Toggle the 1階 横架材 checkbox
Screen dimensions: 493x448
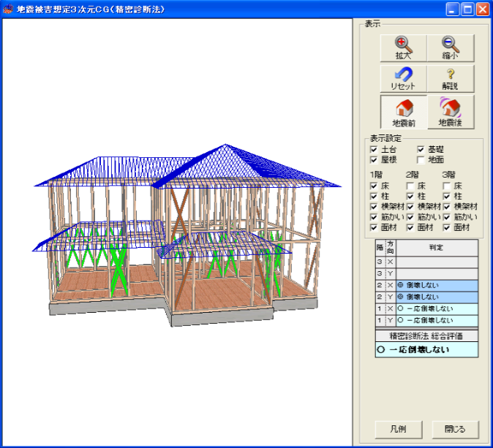point(374,207)
